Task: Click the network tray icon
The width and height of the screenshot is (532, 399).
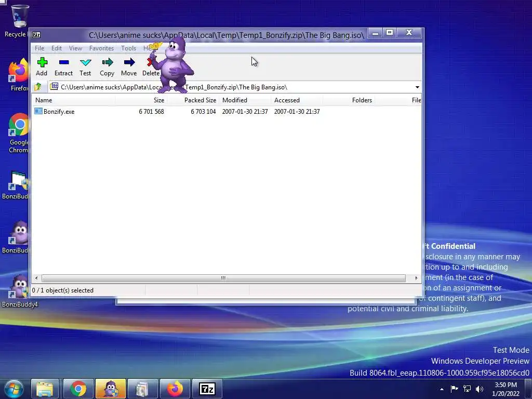Action: 467,389
